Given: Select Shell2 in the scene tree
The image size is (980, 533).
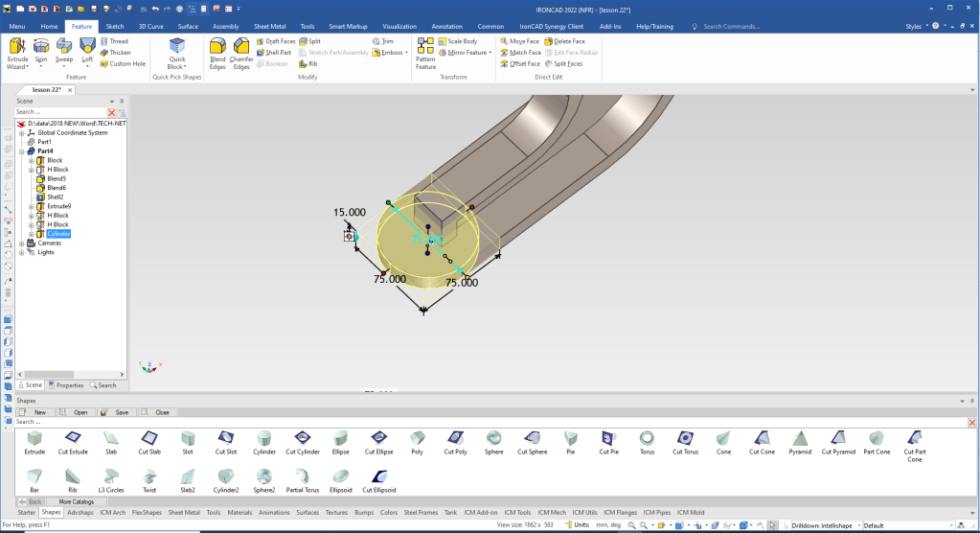Looking at the screenshot, I should pos(55,197).
